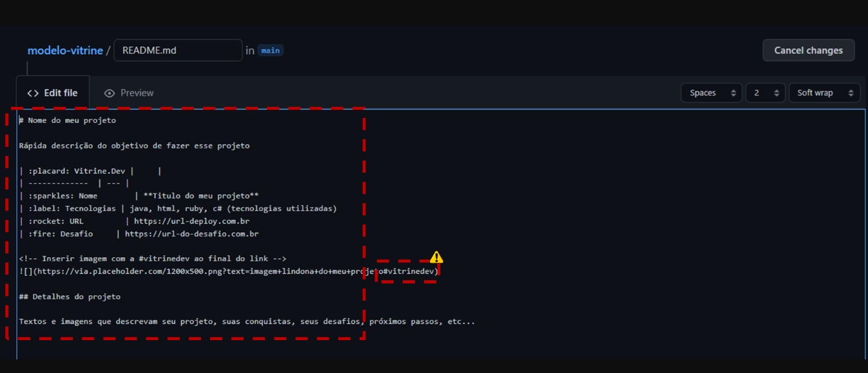Image resolution: width=868 pixels, height=373 pixels.
Task: Click the code brackets icon on Edit file
Action: pyautogui.click(x=33, y=93)
